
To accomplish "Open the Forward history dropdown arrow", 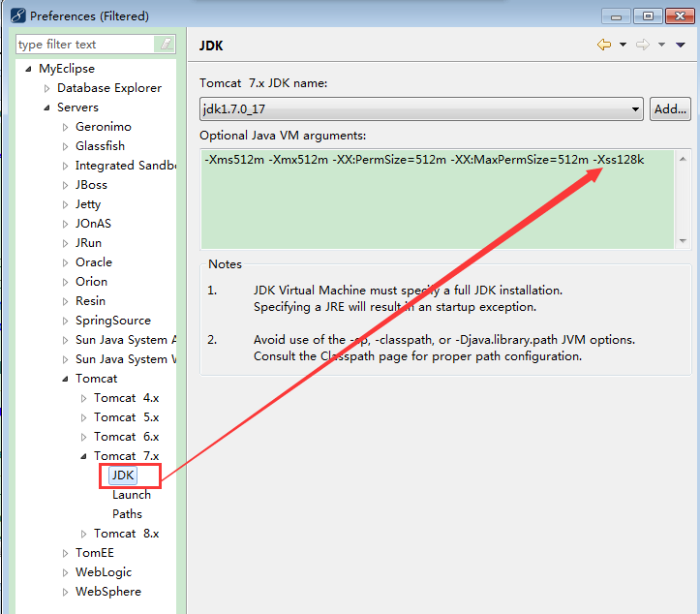I will (x=661, y=45).
